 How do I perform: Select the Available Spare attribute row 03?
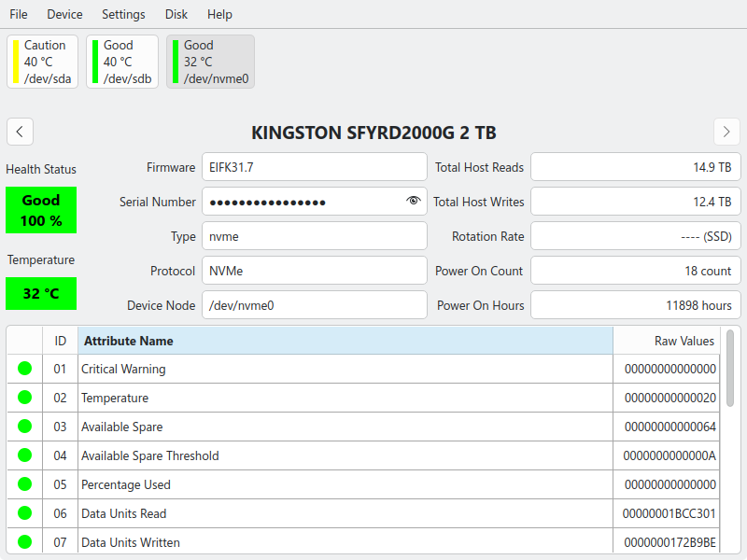[363, 427]
